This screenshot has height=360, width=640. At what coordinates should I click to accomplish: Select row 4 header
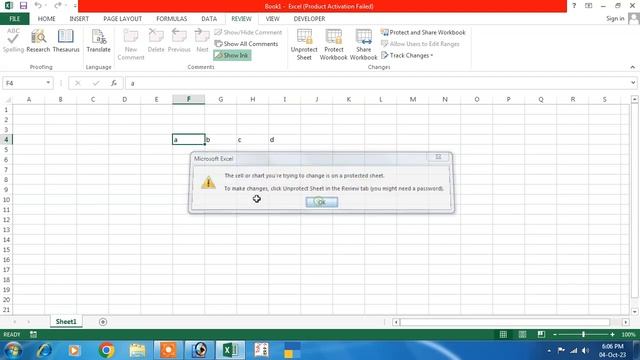tap(6, 139)
